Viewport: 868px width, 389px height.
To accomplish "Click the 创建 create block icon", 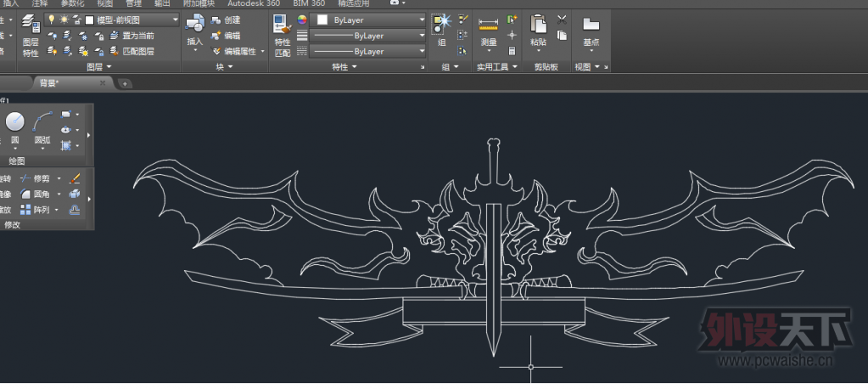I will (216, 20).
